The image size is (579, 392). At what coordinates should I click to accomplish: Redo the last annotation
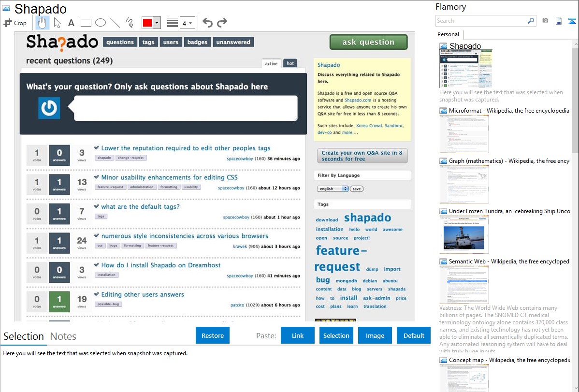coord(222,23)
